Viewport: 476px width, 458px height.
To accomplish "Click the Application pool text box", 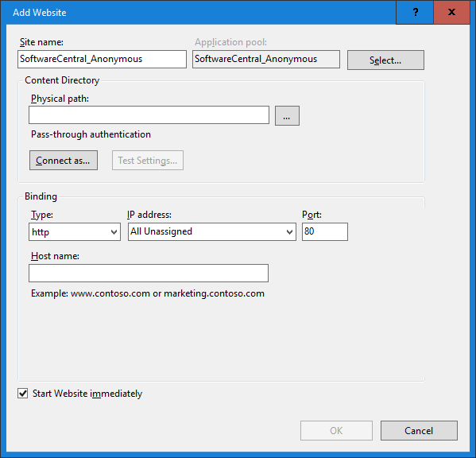I will point(266,59).
